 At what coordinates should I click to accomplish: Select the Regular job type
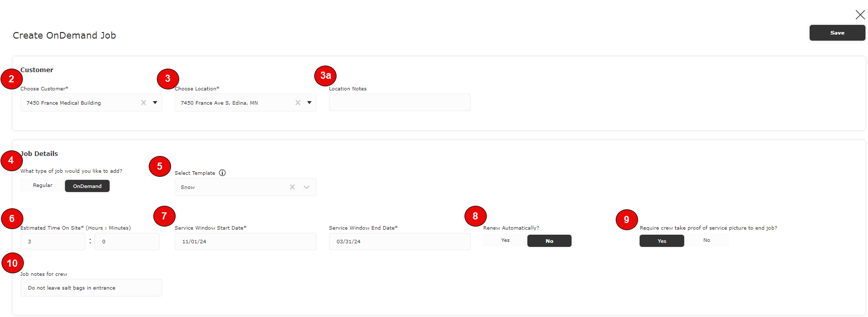[43, 185]
